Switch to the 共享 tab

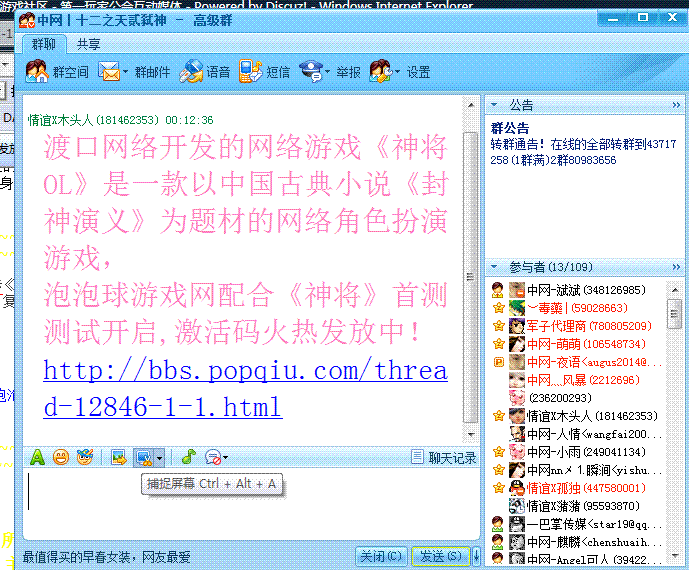[x=88, y=44]
